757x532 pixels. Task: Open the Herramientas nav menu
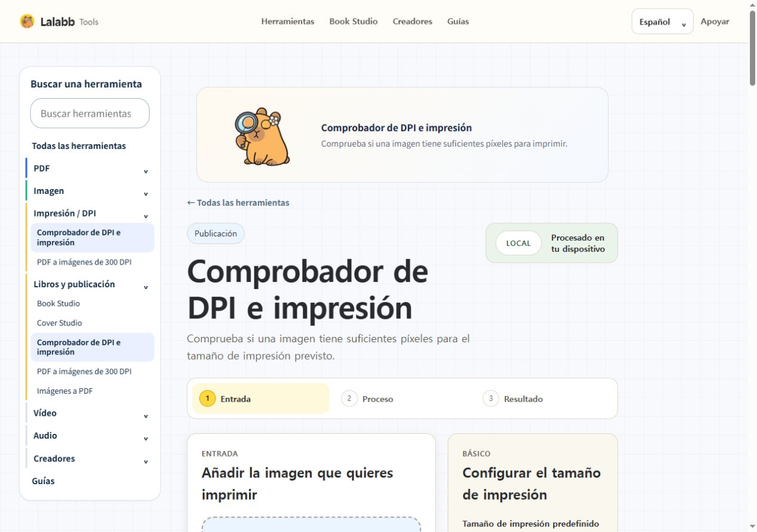pyautogui.click(x=288, y=22)
